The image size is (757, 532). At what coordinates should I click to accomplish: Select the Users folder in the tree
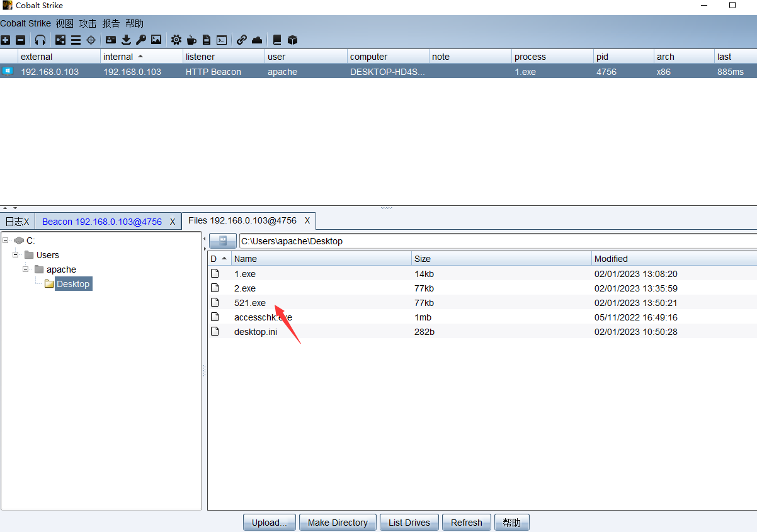click(x=48, y=255)
